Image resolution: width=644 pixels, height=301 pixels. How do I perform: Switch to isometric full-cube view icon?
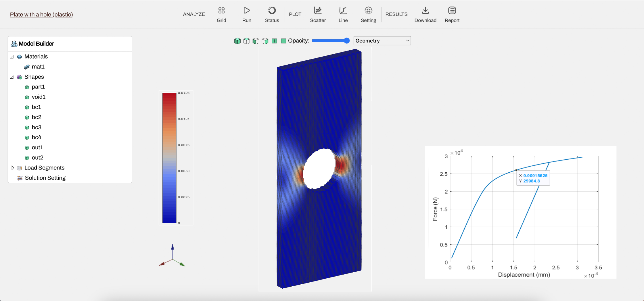(x=237, y=41)
